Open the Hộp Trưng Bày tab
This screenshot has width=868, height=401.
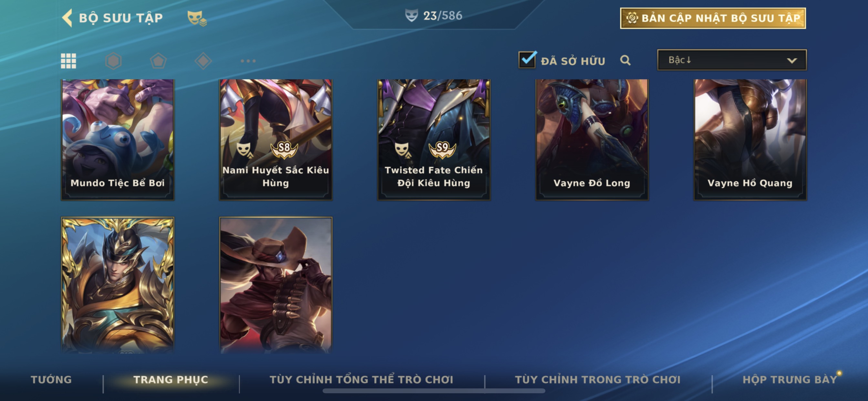(x=790, y=380)
